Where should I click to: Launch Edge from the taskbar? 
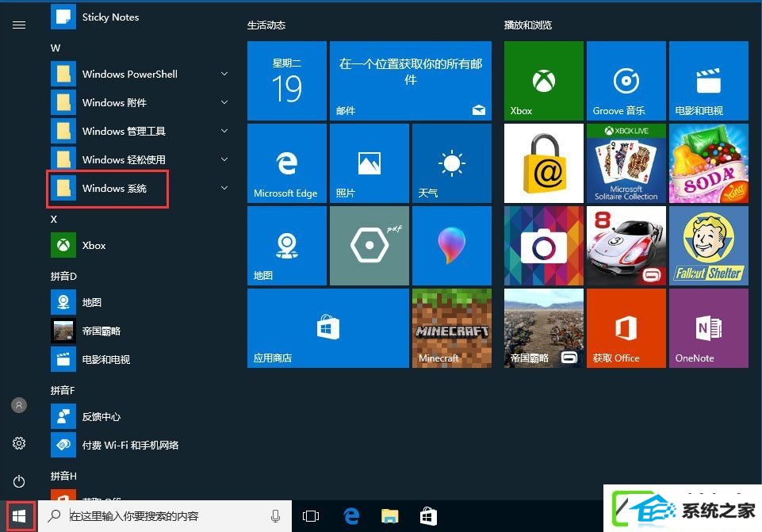351,516
